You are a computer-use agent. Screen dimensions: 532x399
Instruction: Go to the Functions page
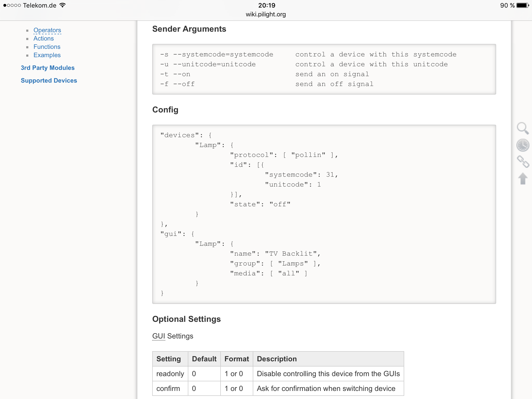click(x=47, y=47)
